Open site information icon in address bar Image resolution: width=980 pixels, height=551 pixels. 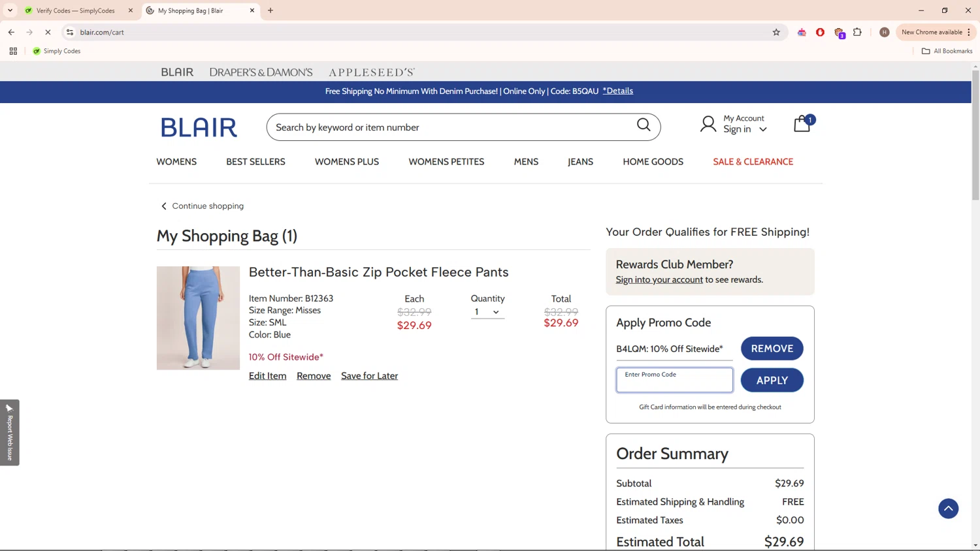[x=70, y=32]
